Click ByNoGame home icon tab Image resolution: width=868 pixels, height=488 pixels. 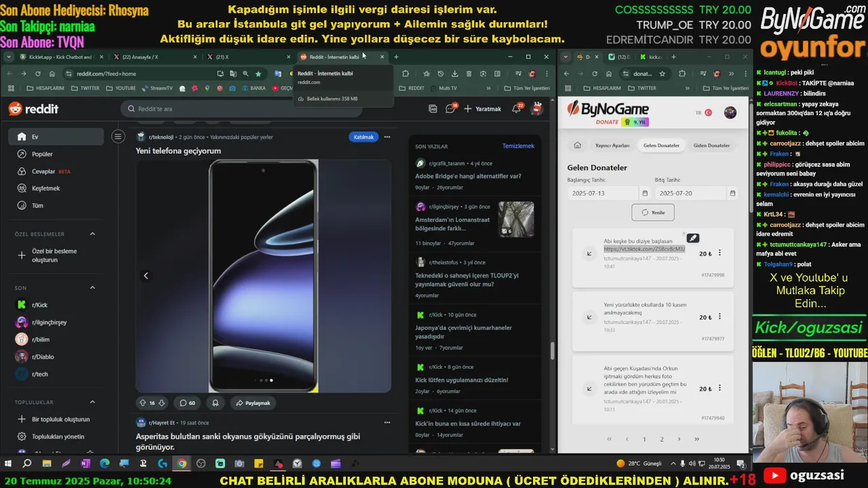(577, 145)
